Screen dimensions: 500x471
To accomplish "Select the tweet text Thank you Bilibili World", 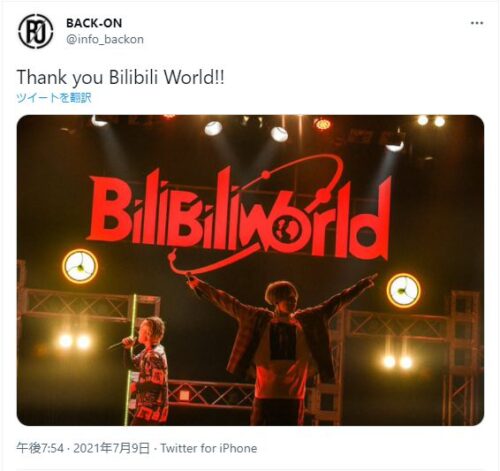I will click(x=120, y=77).
